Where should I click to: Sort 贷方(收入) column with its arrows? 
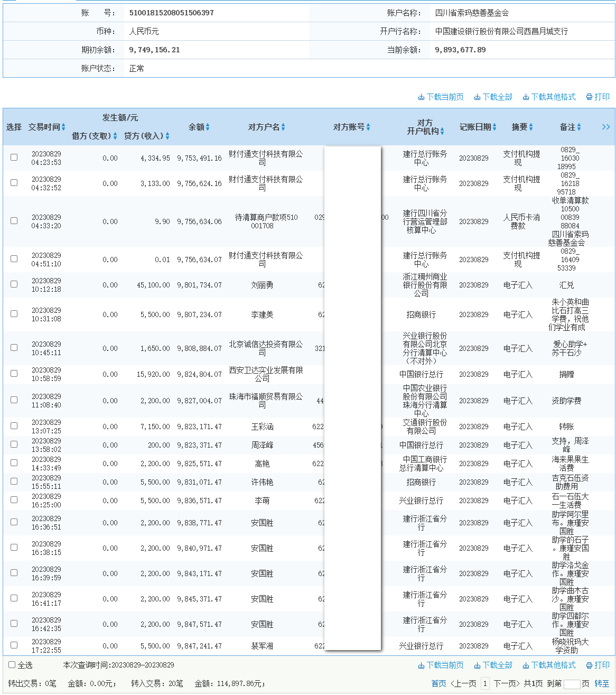point(167,136)
